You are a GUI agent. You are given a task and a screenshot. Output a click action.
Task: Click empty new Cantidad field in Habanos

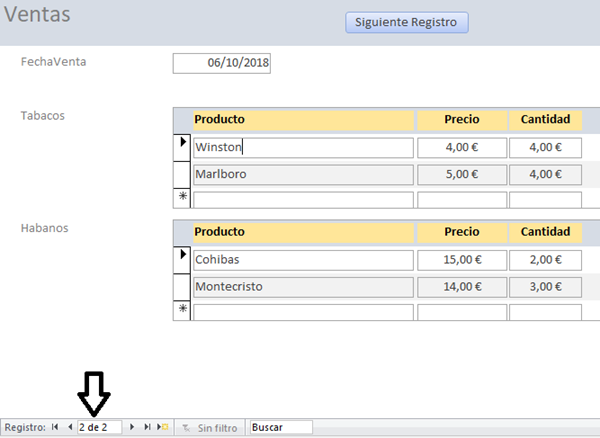click(545, 313)
